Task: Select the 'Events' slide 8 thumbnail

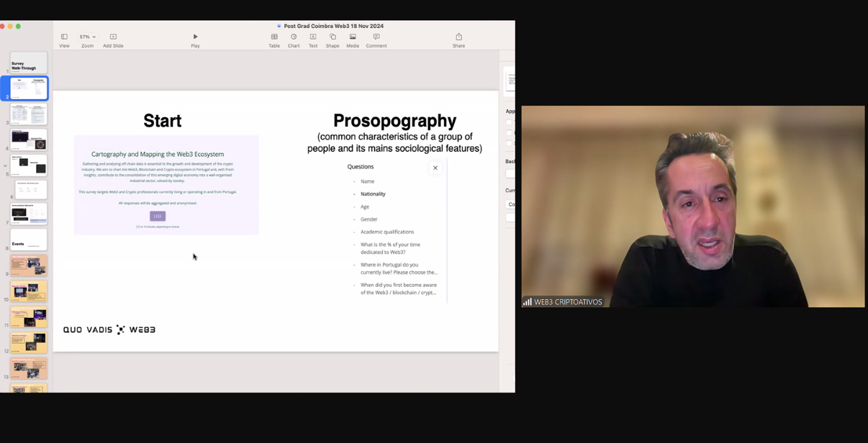Action: (x=29, y=240)
